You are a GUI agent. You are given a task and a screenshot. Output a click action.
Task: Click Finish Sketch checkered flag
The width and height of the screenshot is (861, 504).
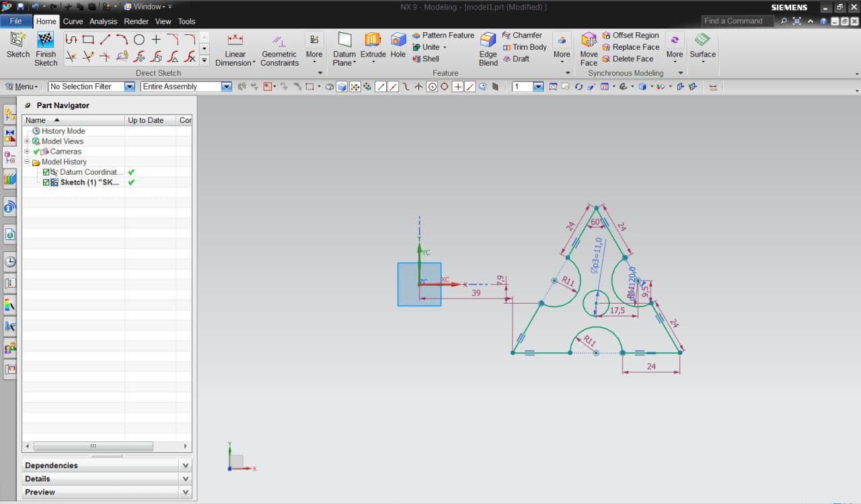tap(46, 40)
